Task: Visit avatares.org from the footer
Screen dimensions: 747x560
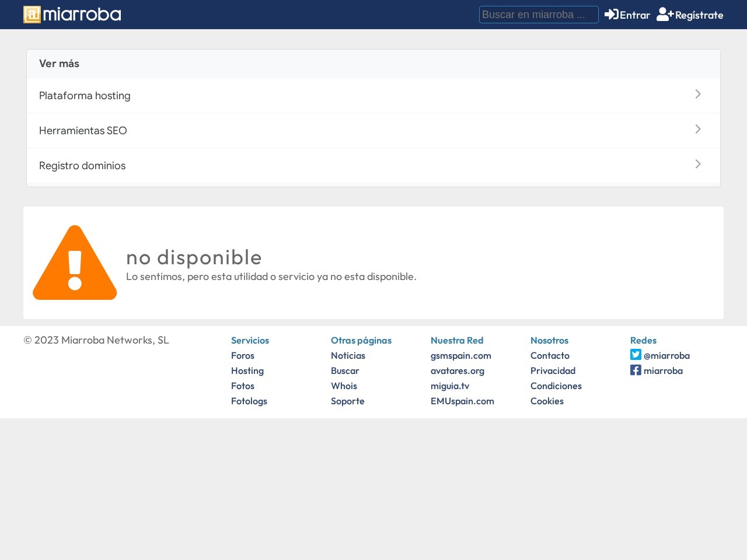Action: [458, 370]
